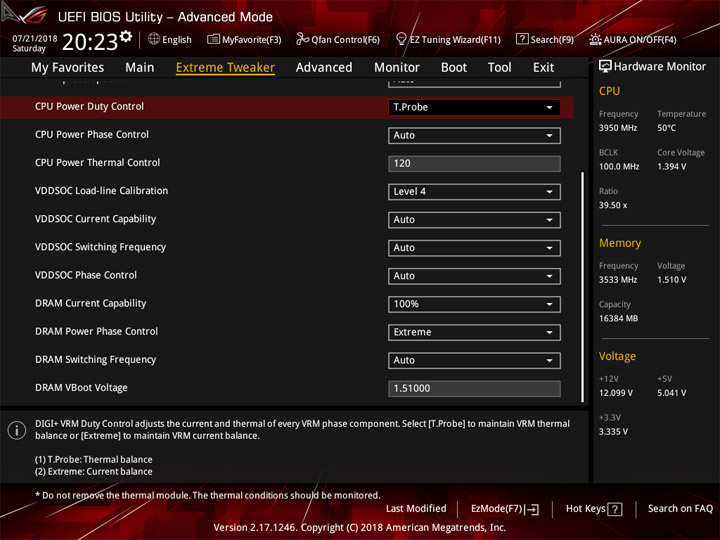Image resolution: width=720 pixels, height=540 pixels.
Task: Click the settings list vertical scrollbar
Action: (x=582, y=287)
